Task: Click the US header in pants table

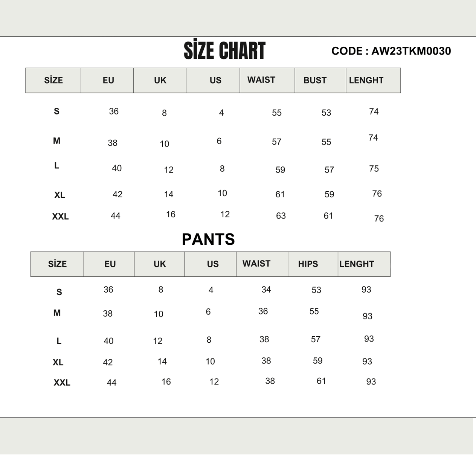Action: pyautogui.click(x=213, y=264)
